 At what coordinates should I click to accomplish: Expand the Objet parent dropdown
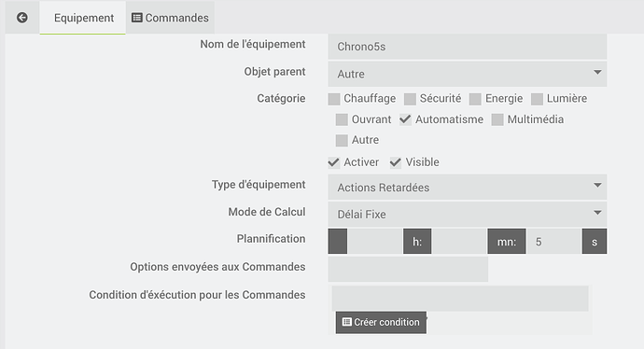(x=468, y=74)
